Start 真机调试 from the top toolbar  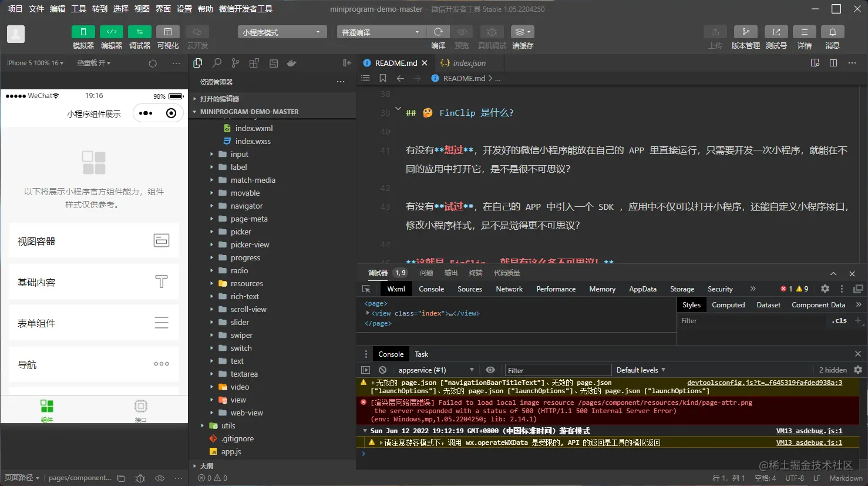(x=491, y=32)
